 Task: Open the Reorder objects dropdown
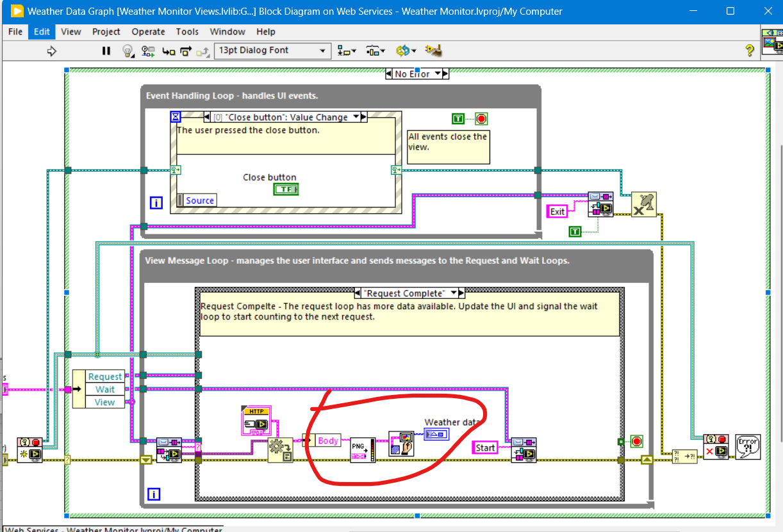(406, 51)
